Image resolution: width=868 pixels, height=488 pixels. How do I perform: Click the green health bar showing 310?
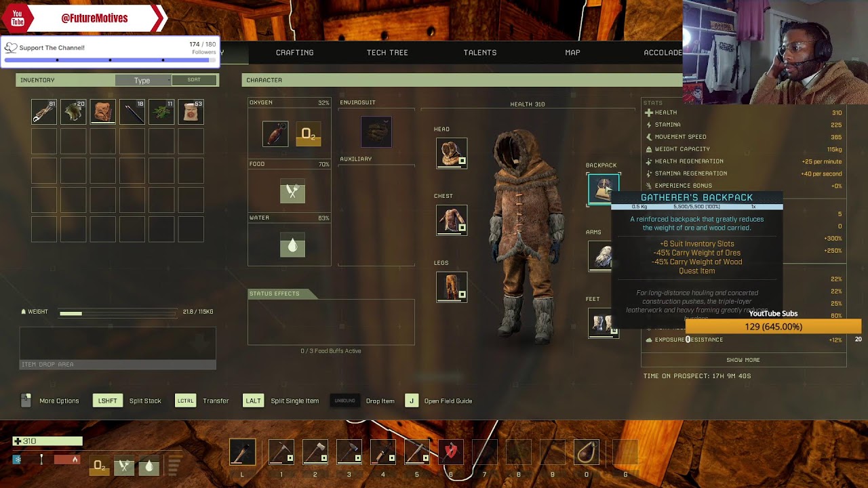47,441
